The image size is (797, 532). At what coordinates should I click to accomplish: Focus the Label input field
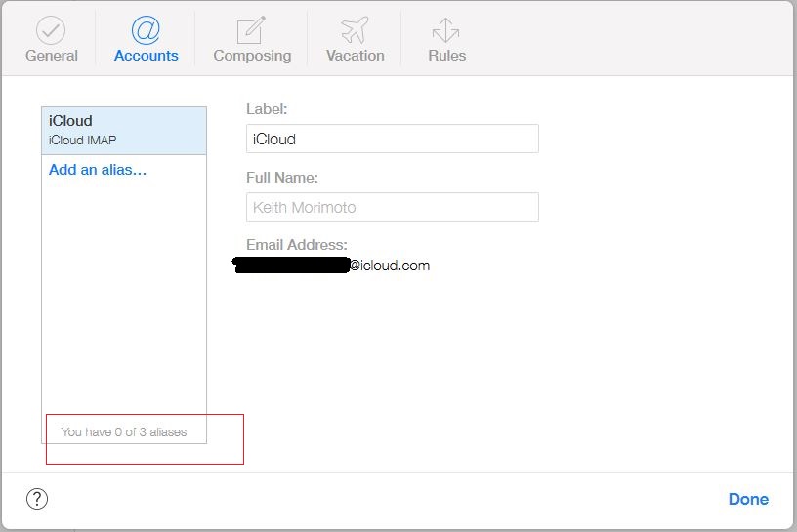point(393,139)
